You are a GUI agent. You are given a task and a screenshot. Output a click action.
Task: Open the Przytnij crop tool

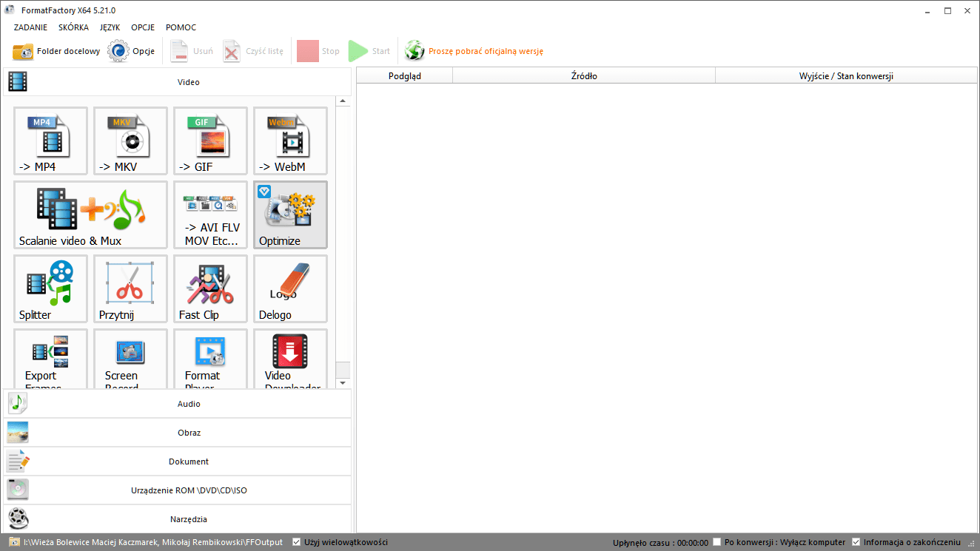pyautogui.click(x=130, y=288)
